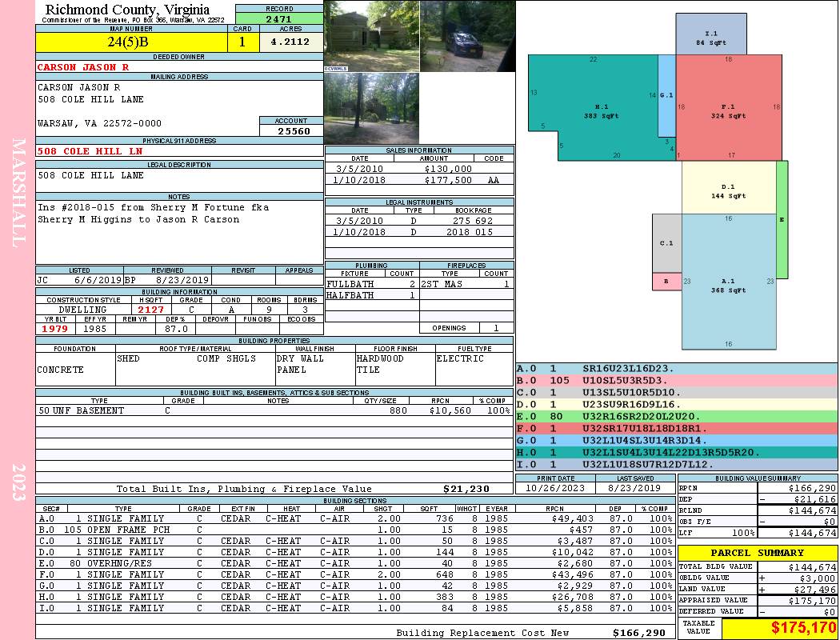Select last saved date 8/23/2019
The image size is (840, 640).
pos(635,488)
